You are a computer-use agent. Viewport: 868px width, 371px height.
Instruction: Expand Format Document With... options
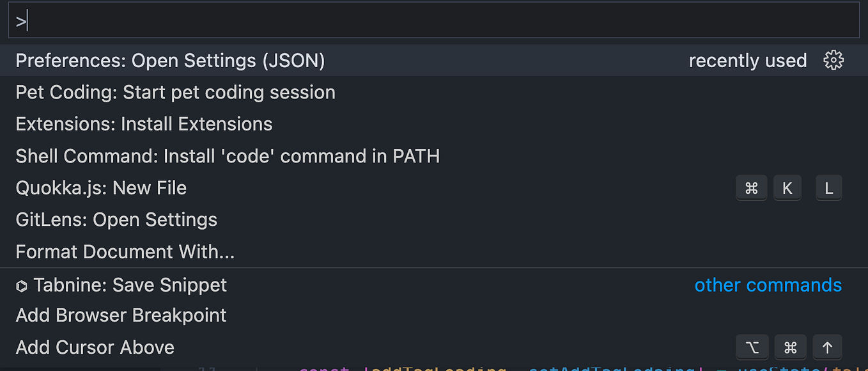pyautogui.click(x=125, y=251)
